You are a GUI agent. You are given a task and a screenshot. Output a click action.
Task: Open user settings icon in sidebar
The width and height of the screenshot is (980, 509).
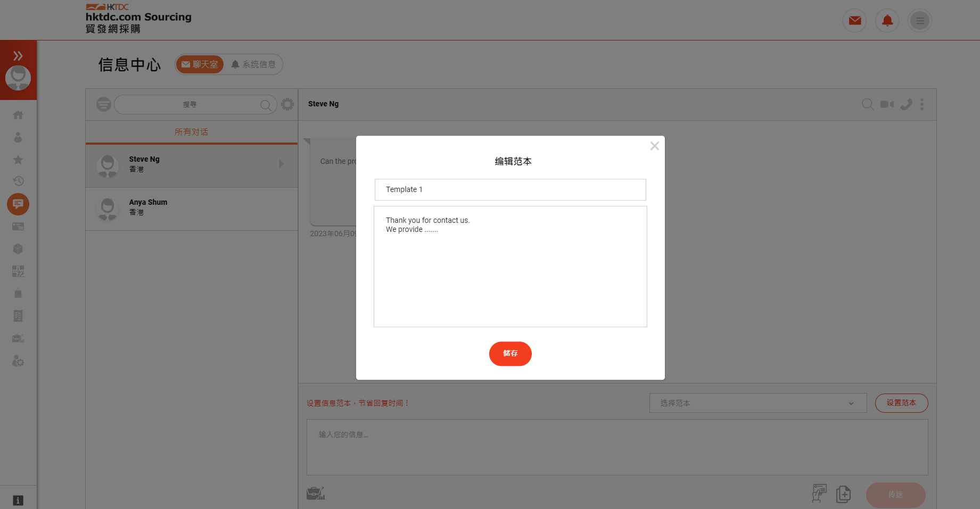click(18, 361)
